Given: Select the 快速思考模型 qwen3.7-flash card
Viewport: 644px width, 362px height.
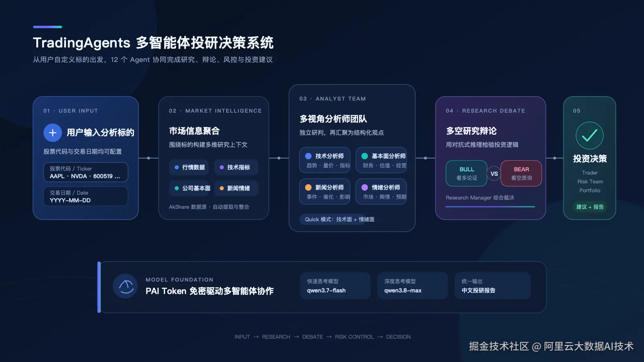Looking at the screenshot, I should 335,286.
